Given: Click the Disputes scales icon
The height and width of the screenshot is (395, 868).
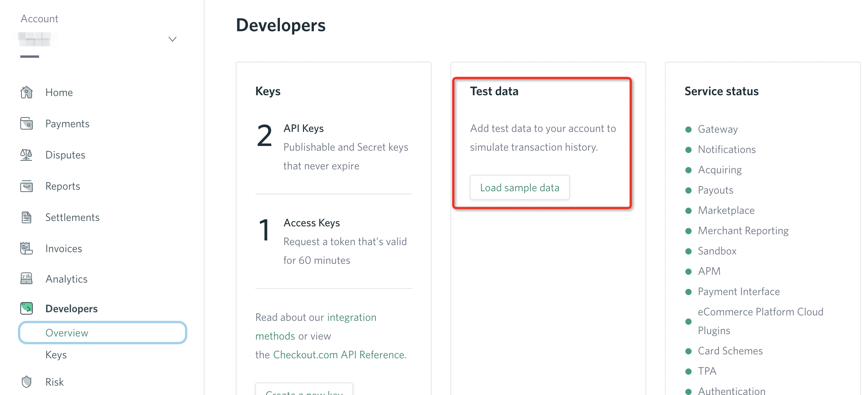Looking at the screenshot, I should point(27,155).
